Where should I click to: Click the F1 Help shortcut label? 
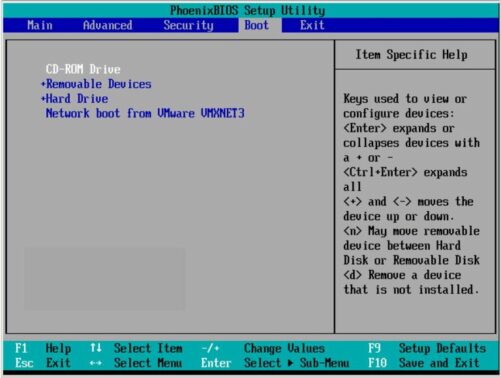[43, 348]
